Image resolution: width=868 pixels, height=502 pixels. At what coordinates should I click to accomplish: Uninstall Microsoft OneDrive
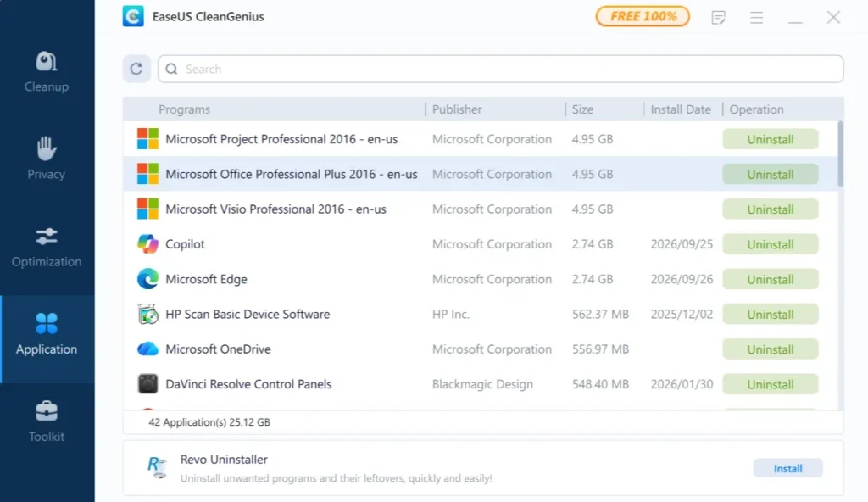click(771, 349)
